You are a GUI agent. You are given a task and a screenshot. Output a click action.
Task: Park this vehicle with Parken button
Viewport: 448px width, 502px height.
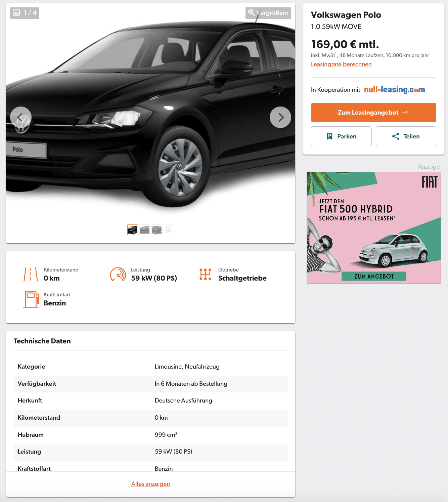click(341, 136)
